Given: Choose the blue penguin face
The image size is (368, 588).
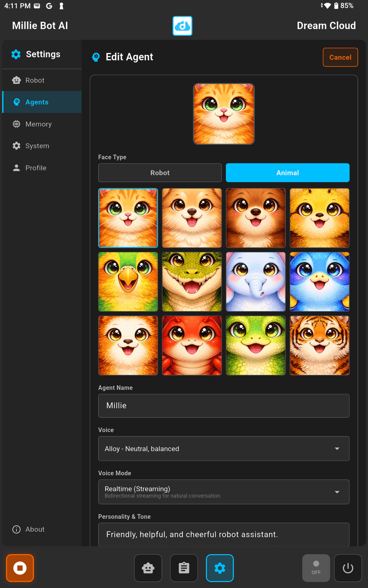Looking at the screenshot, I should [x=319, y=282].
